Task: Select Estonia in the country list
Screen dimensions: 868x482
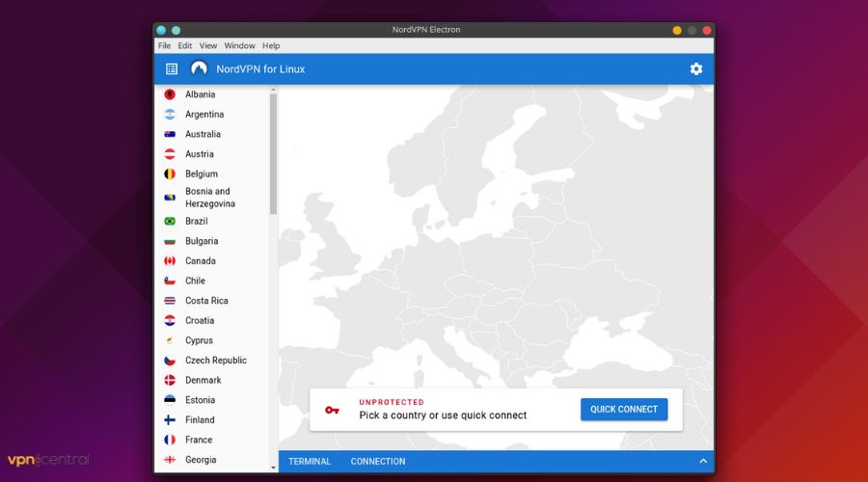Action: (x=201, y=400)
